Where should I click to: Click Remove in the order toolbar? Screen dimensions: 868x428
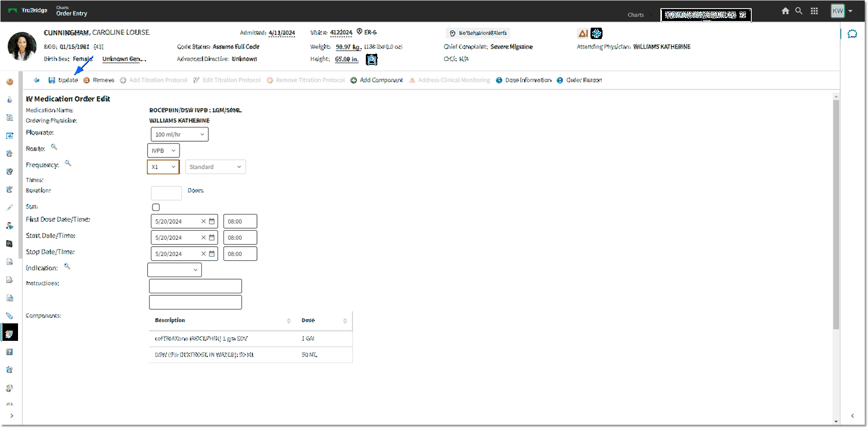pyautogui.click(x=99, y=80)
